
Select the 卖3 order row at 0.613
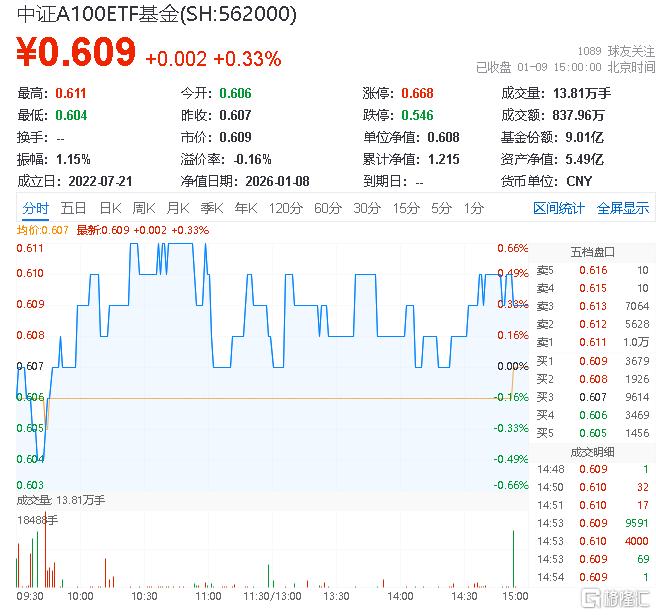(592, 306)
